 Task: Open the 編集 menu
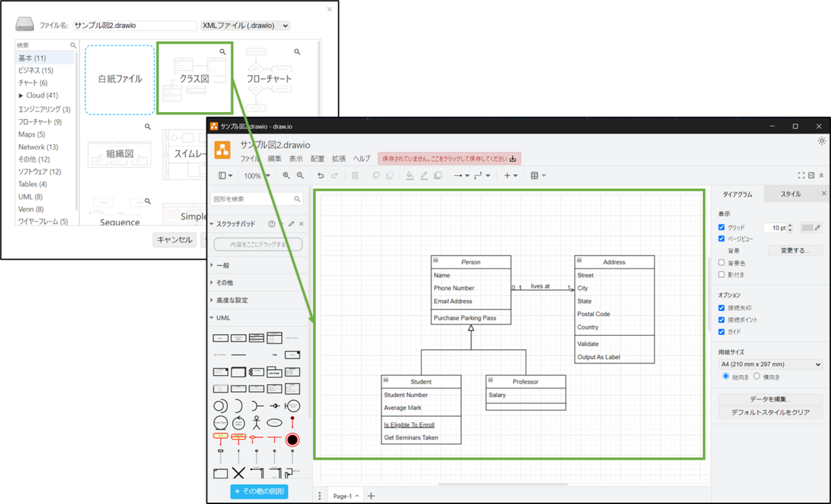(x=275, y=159)
